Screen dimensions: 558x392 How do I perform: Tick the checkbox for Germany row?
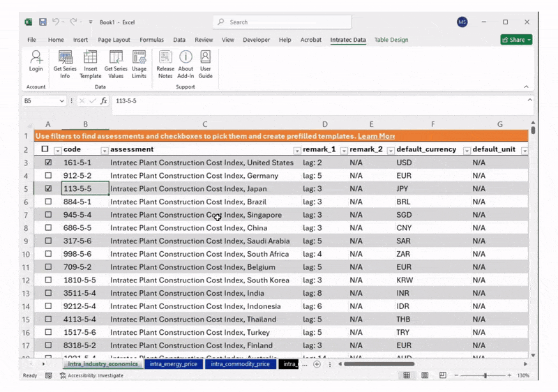[48, 176]
